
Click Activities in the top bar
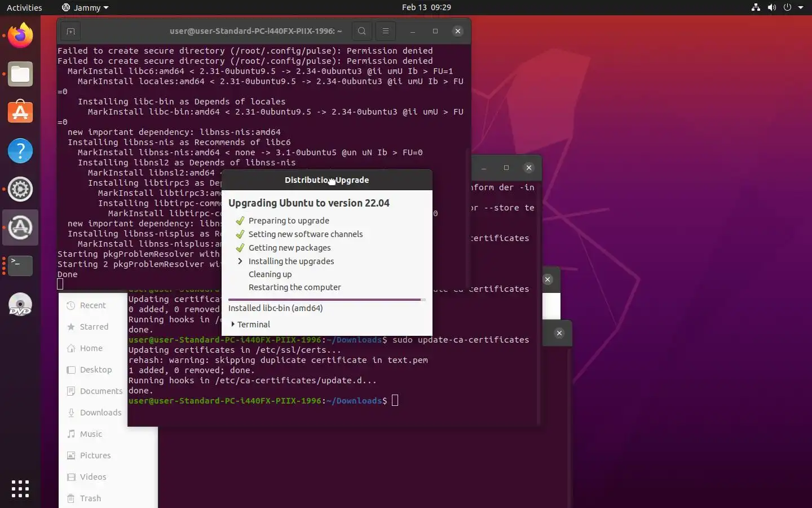(x=24, y=7)
